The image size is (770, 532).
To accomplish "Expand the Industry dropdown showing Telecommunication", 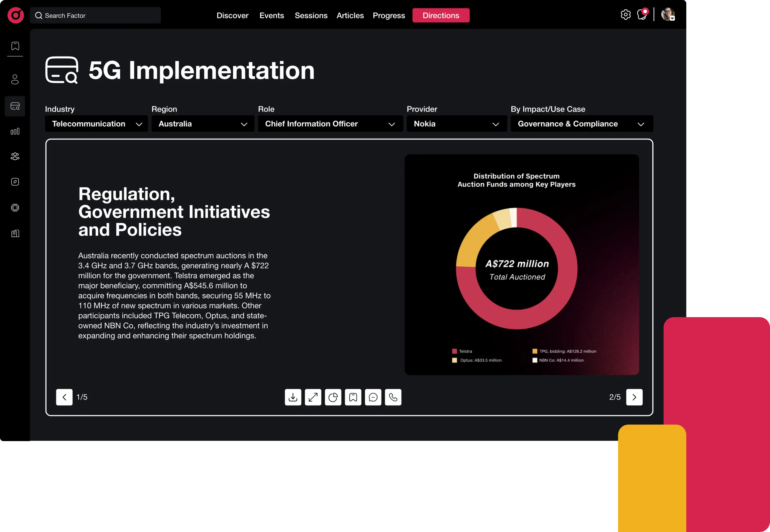I will pos(96,124).
